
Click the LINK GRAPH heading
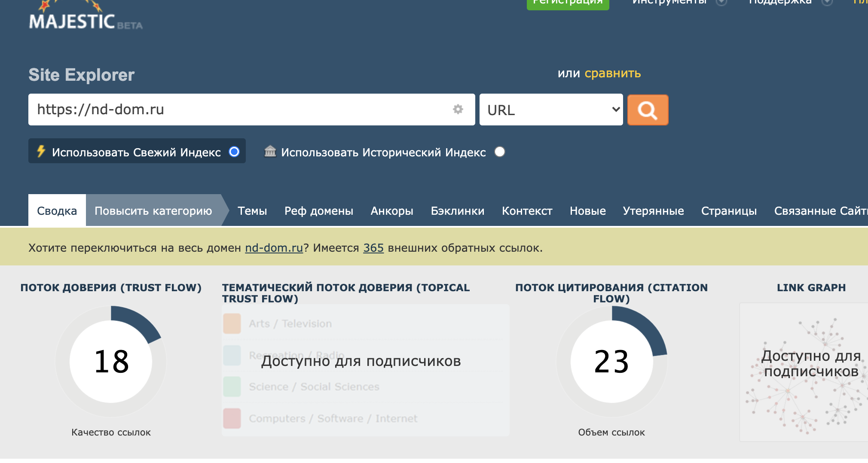[811, 287]
